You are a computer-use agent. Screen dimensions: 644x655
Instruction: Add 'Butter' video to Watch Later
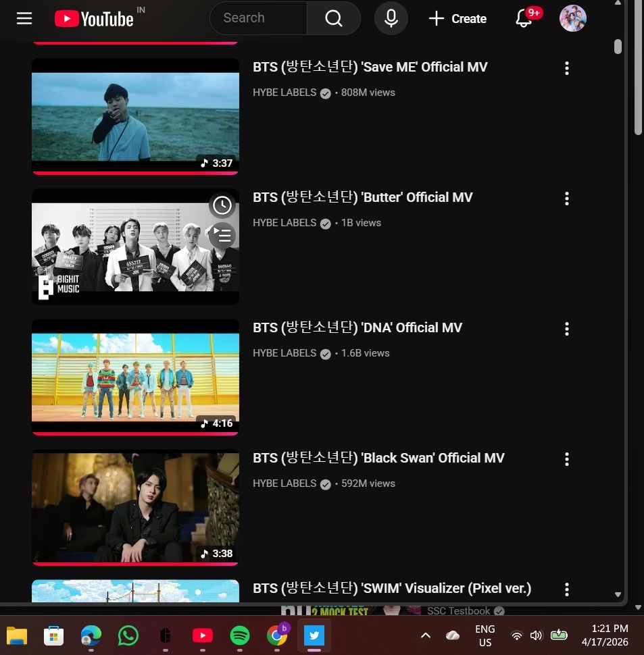pos(222,205)
